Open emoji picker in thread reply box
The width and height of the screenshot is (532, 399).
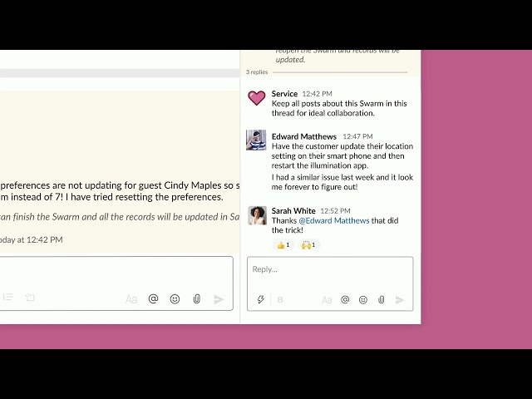(x=363, y=300)
